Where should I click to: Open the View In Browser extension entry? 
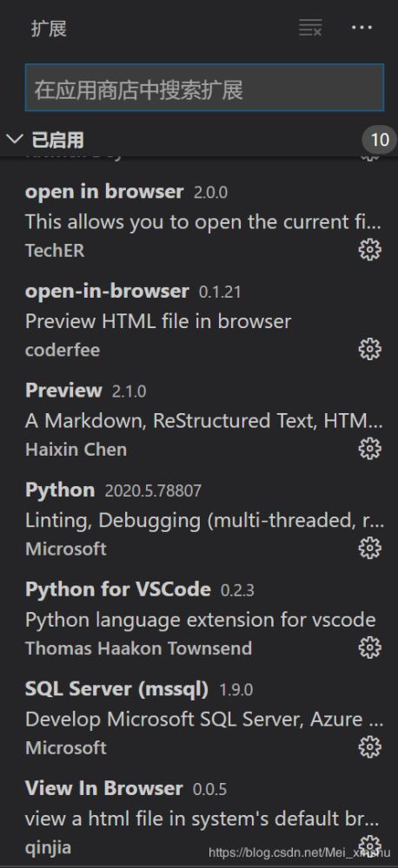[x=199, y=819]
